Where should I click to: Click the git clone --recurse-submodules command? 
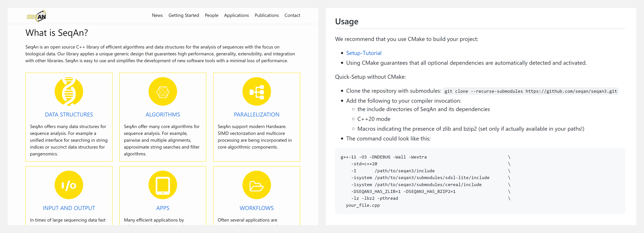pos(530,91)
